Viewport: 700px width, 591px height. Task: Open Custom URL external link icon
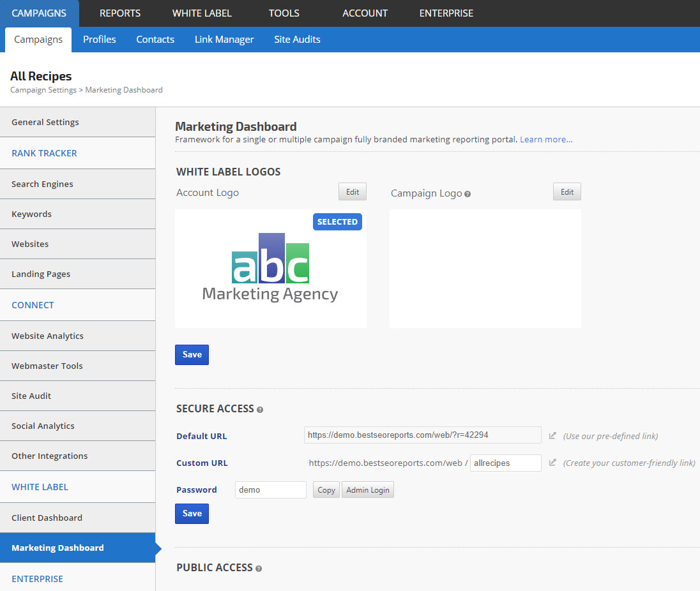tap(552, 463)
